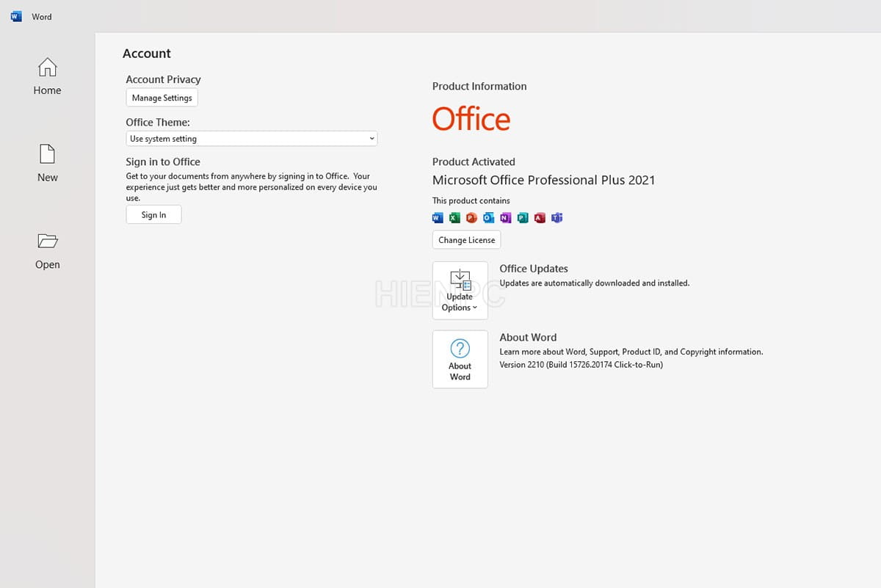Click the Word logo in title bar
This screenshot has width=881, height=588.
click(16, 16)
